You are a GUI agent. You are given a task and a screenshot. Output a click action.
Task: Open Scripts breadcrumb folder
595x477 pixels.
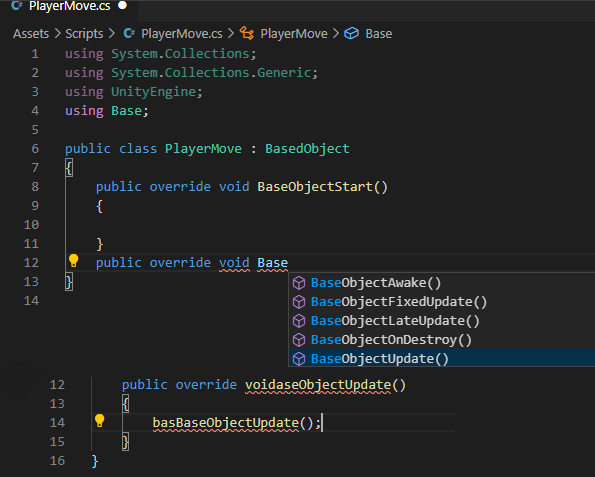[x=84, y=34]
